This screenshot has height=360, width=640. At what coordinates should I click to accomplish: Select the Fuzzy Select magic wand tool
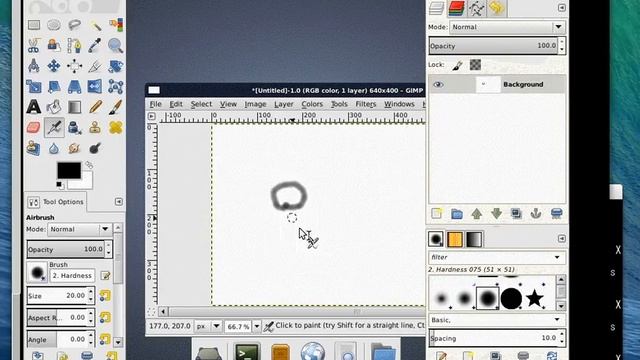[x=96, y=26]
